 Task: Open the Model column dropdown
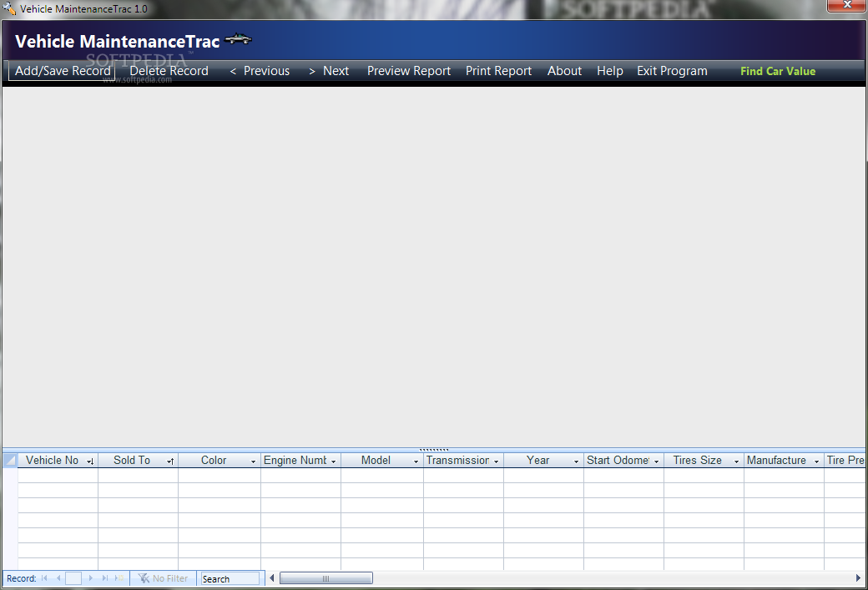416,461
